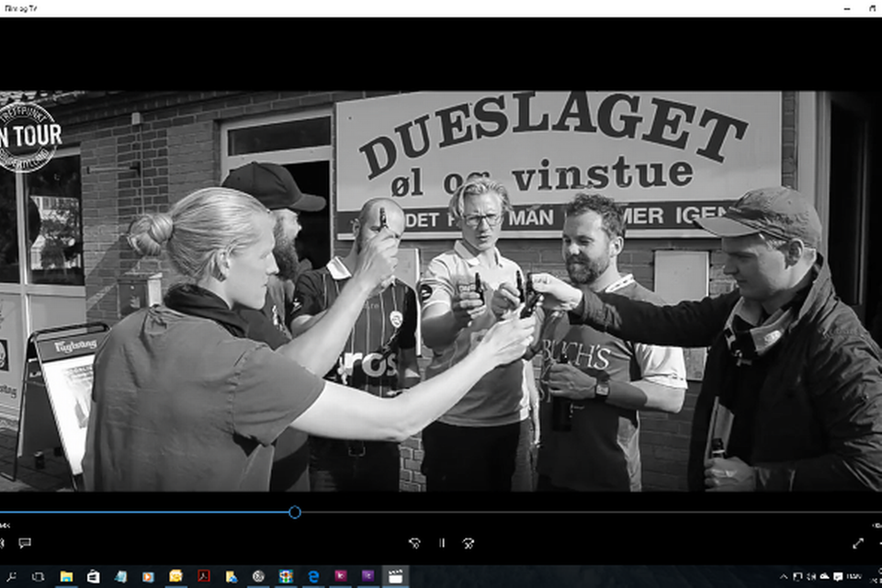This screenshot has width=882, height=588.
Task: Switch to Film og TV clapperboard icon
Action: 396,576
